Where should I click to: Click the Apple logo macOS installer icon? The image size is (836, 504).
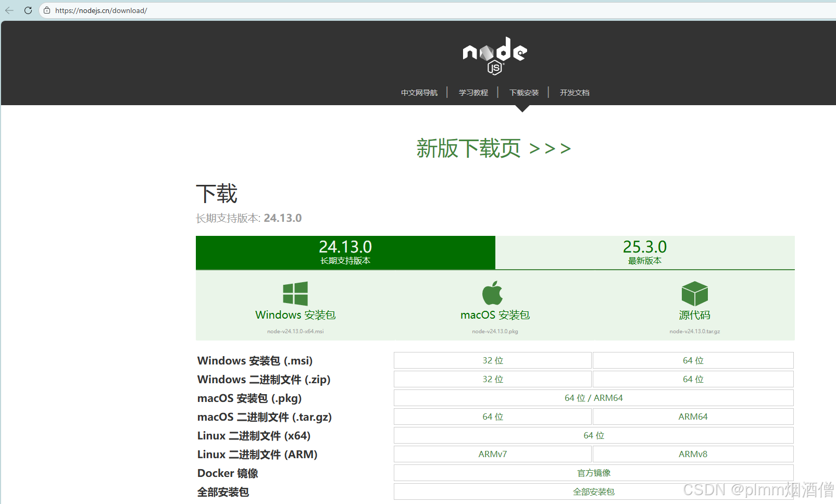[493, 293]
